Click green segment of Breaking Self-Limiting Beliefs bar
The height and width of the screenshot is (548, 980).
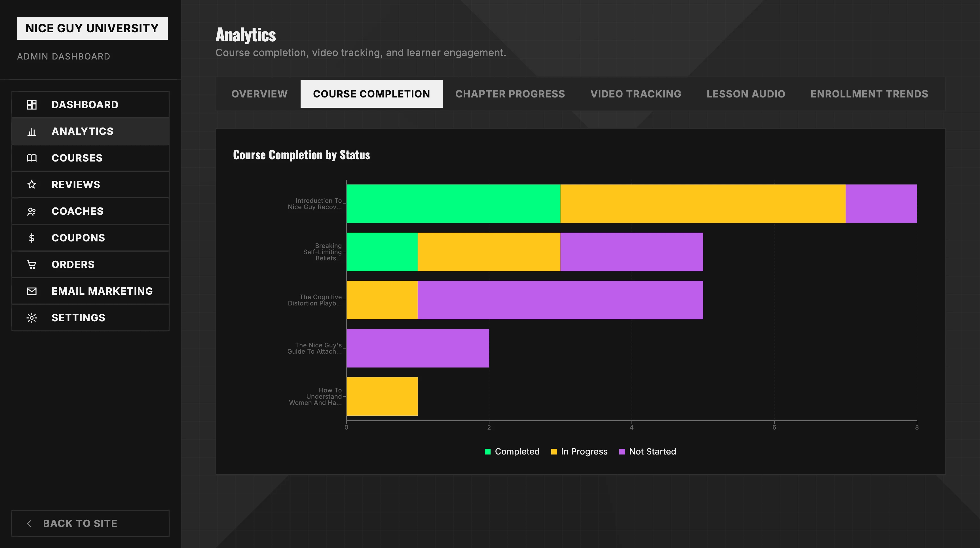coord(382,252)
